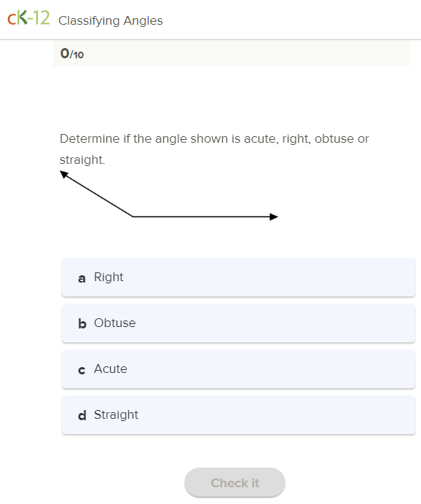Click the bold letter d label
Viewport: 421px width, 504px height.
[x=82, y=415]
